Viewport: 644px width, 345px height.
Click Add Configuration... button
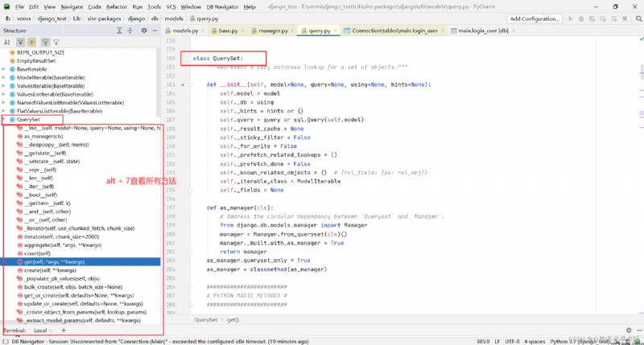tap(535, 18)
